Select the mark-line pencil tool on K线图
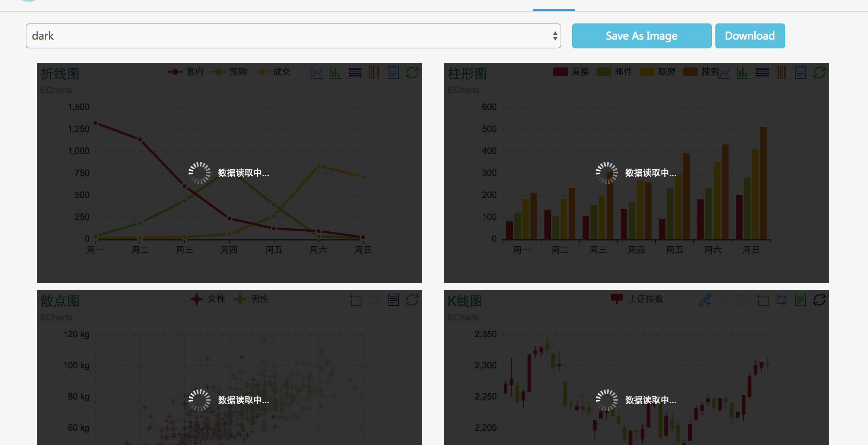The image size is (868, 445). click(x=705, y=300)
